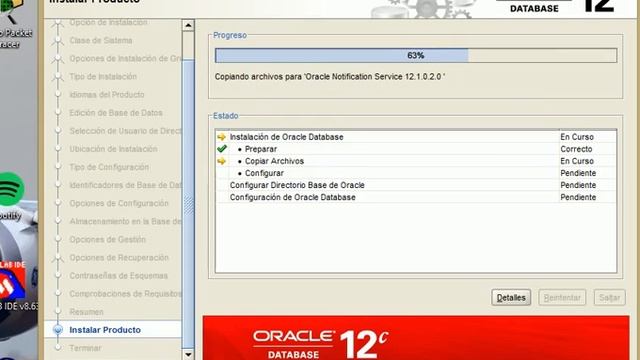640x360 pixels.
Task: Select Comprobaciones de Requisitos step
Action: [x=125, y=294]
